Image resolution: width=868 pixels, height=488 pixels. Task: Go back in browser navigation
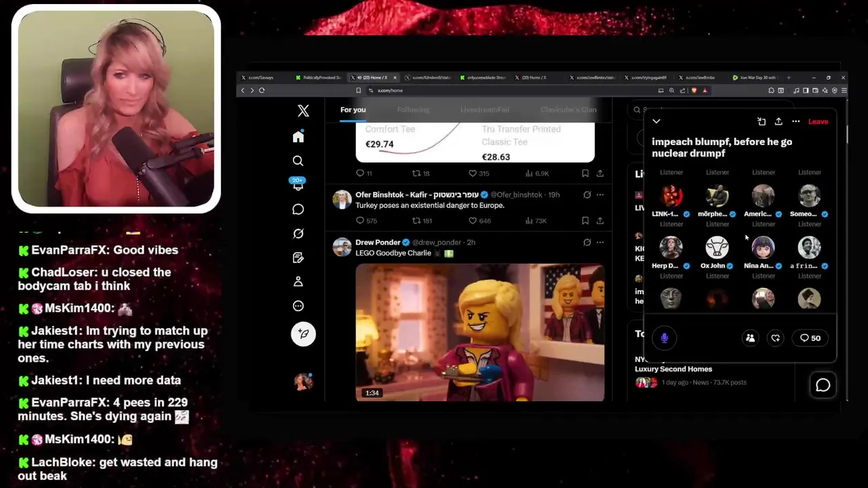[243, 90]
